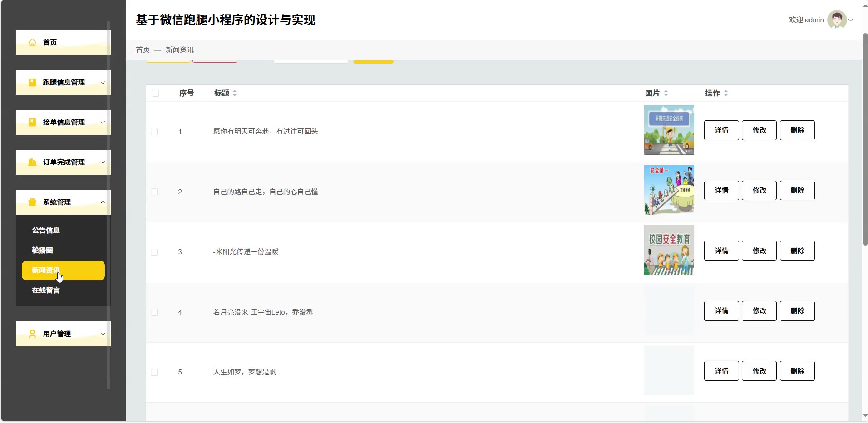Screen dimensions: 868x423
Task: Tick the checkbox for row 5
Action: click(x=154, y=373)
